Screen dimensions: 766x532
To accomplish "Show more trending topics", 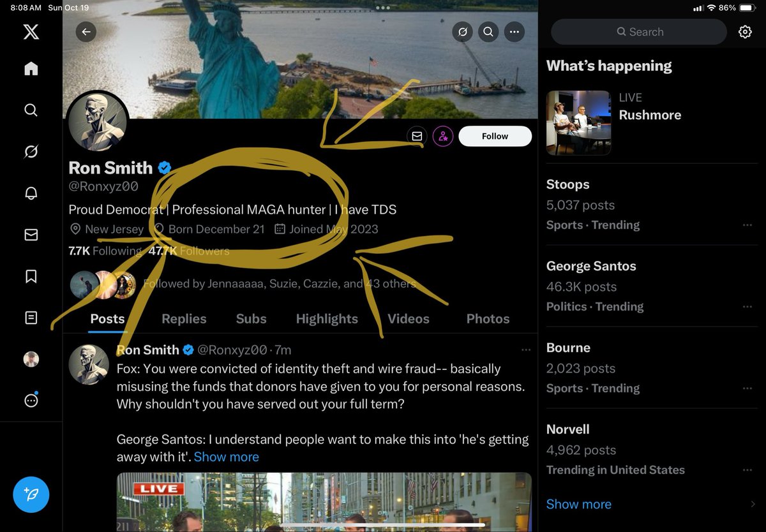I will point(579,504).
